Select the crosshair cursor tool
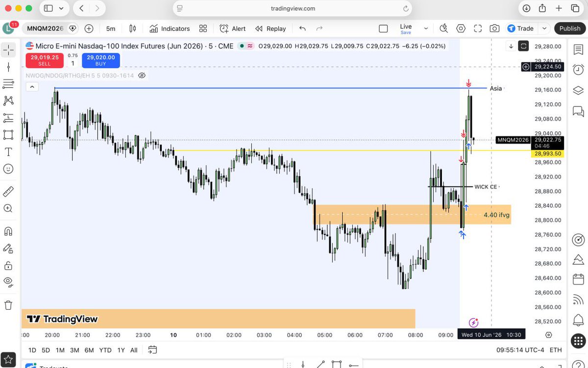This screenshot has height=368, width=588. tap(8, 50)
